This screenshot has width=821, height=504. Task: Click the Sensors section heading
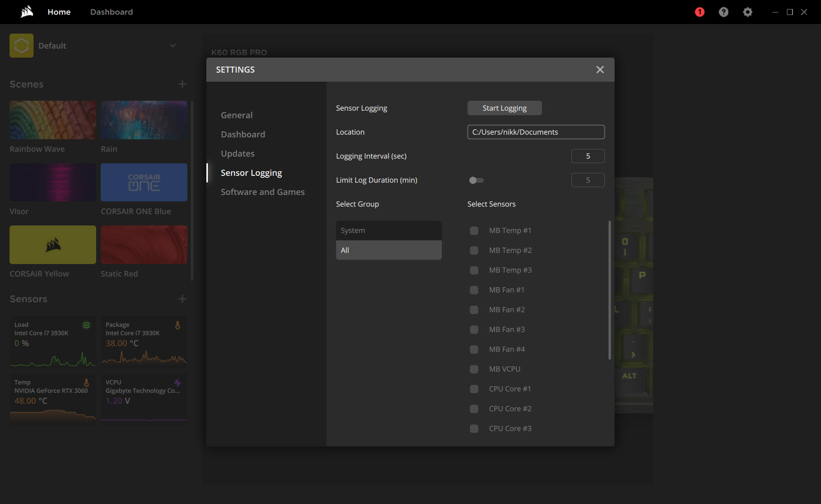click(29, 299)
